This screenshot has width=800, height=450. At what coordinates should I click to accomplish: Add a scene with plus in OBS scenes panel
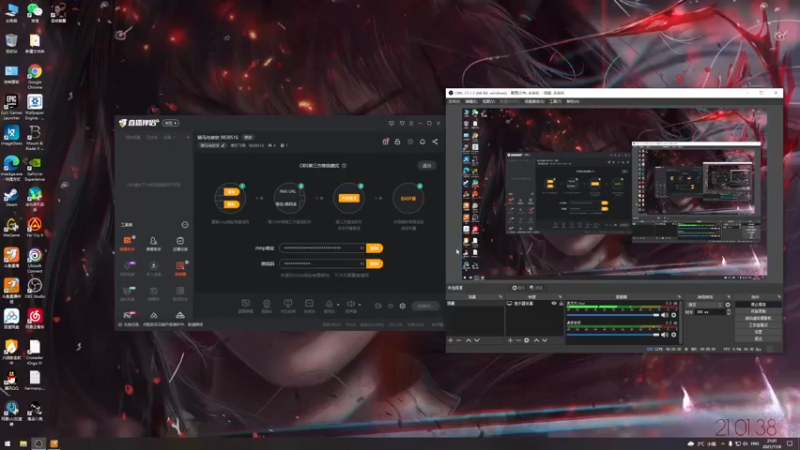[x=451, y=340]
